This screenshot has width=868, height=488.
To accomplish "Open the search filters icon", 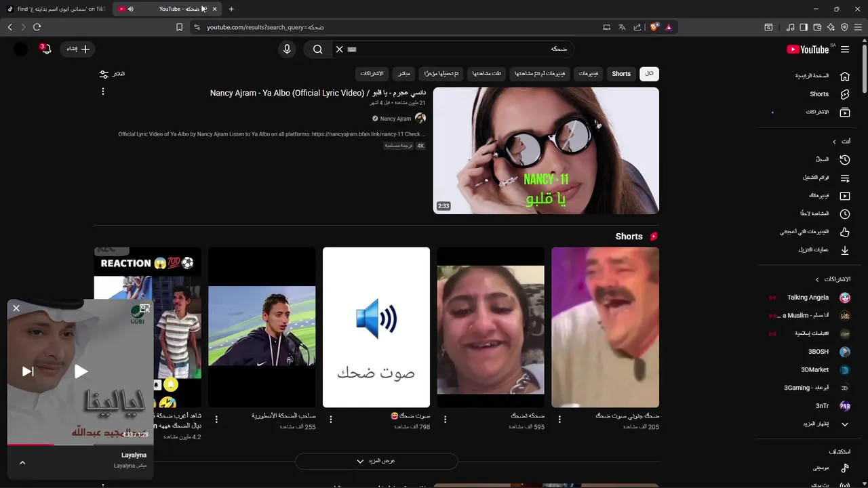I will [x=104, y=74].
